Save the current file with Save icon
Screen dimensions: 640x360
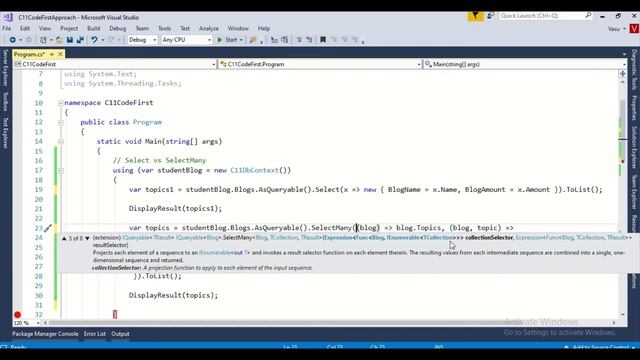70,40
